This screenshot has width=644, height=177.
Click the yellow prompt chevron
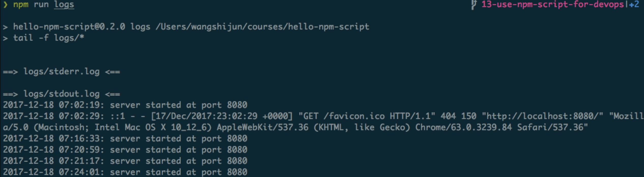coord(5,5)
